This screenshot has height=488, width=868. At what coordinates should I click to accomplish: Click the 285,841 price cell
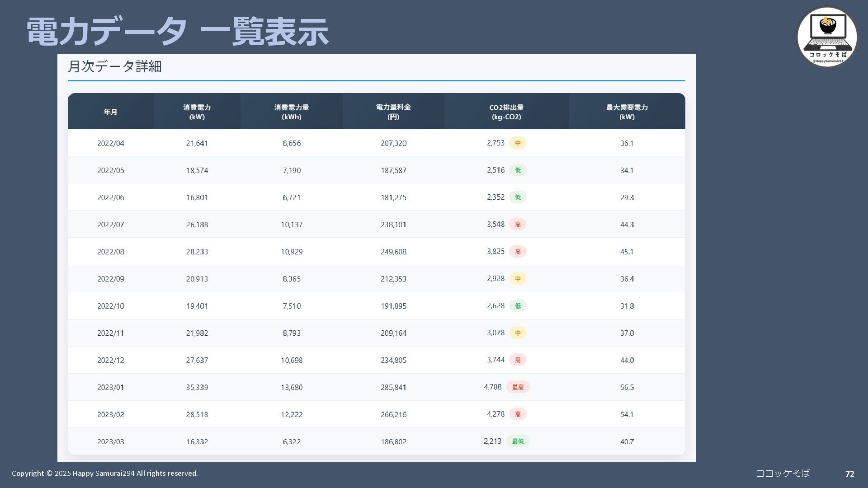(393, 387)
